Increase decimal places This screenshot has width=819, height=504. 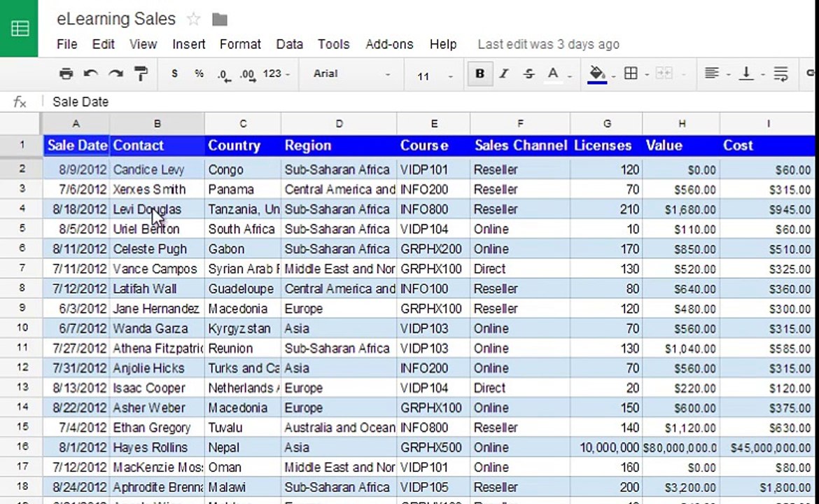tap(248, 75)
